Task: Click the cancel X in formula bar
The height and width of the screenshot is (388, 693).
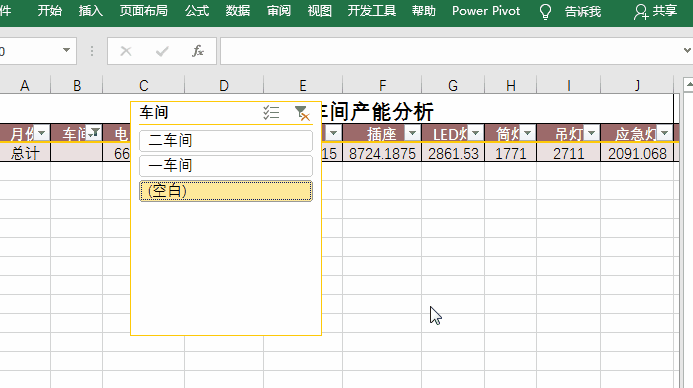Action: [126, 51]
